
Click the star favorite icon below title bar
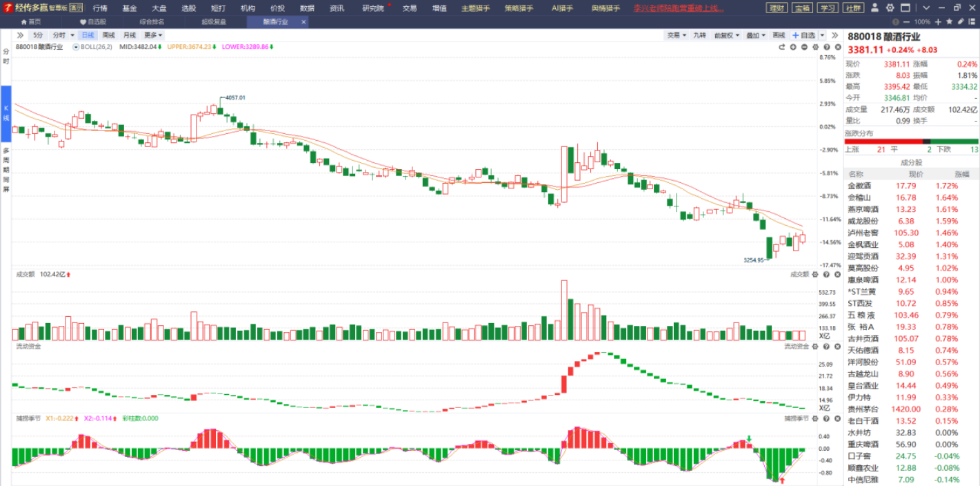pyautogui.click(x=950, y=22)
